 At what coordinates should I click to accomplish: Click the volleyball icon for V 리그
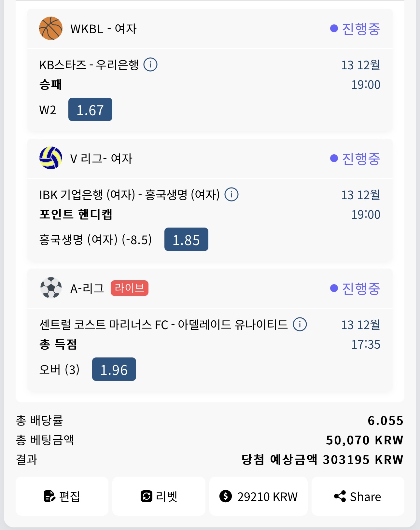(51, 158)
